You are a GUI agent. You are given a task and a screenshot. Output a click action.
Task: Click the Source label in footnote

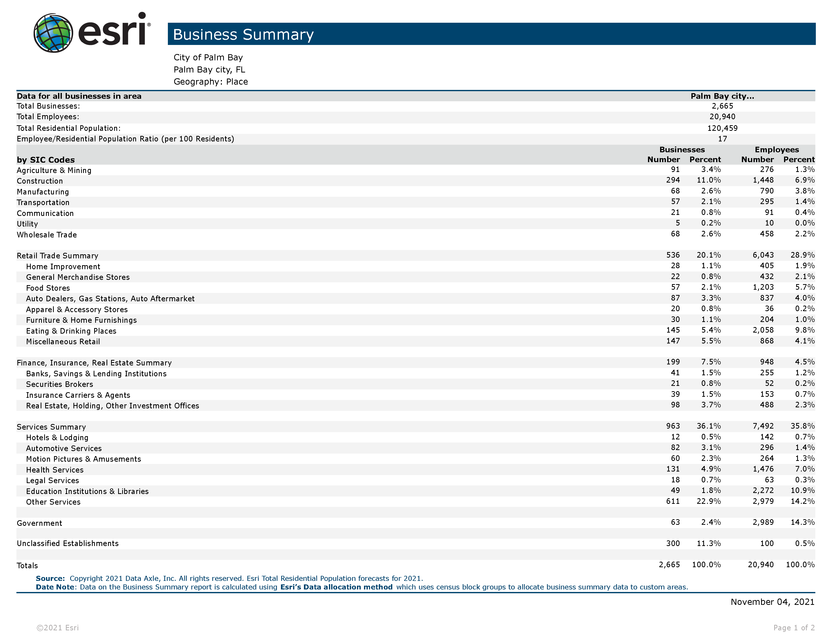(x=50, y=578)
